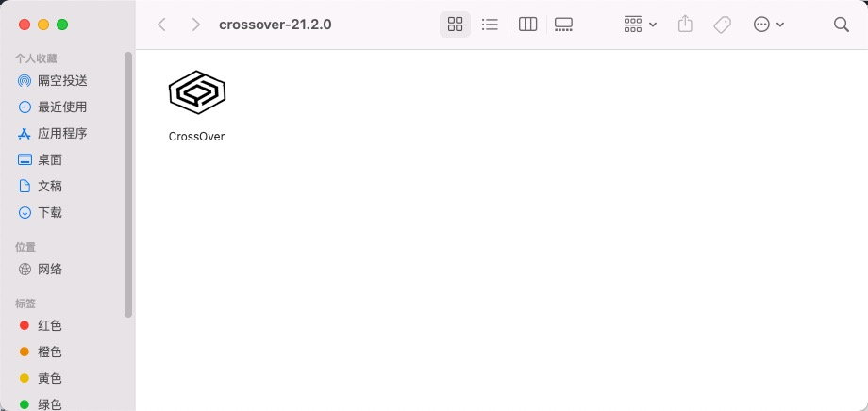Click the search magnifier icon
This screenshot has width=868, height=411.
click(841, 25)
